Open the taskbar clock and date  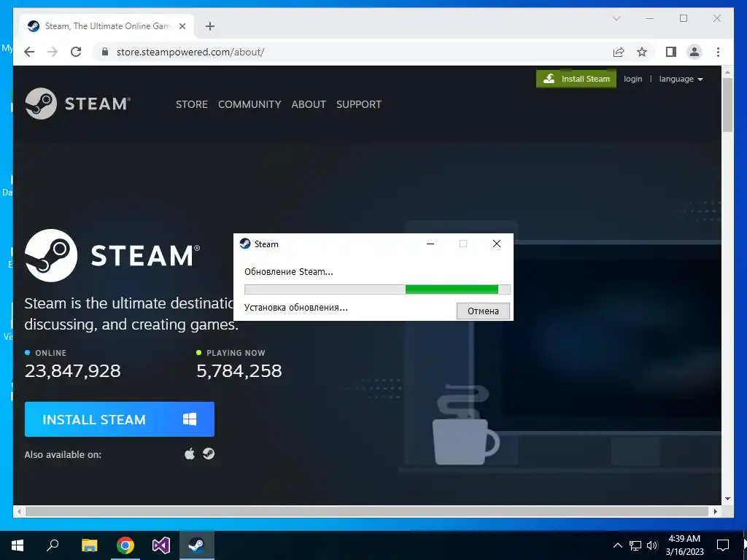point(684,545)
